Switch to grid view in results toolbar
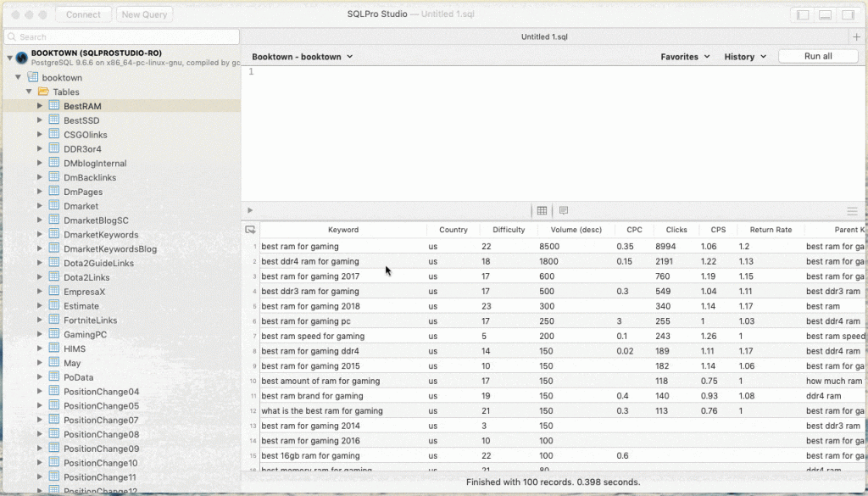 [x=542, y=209]
